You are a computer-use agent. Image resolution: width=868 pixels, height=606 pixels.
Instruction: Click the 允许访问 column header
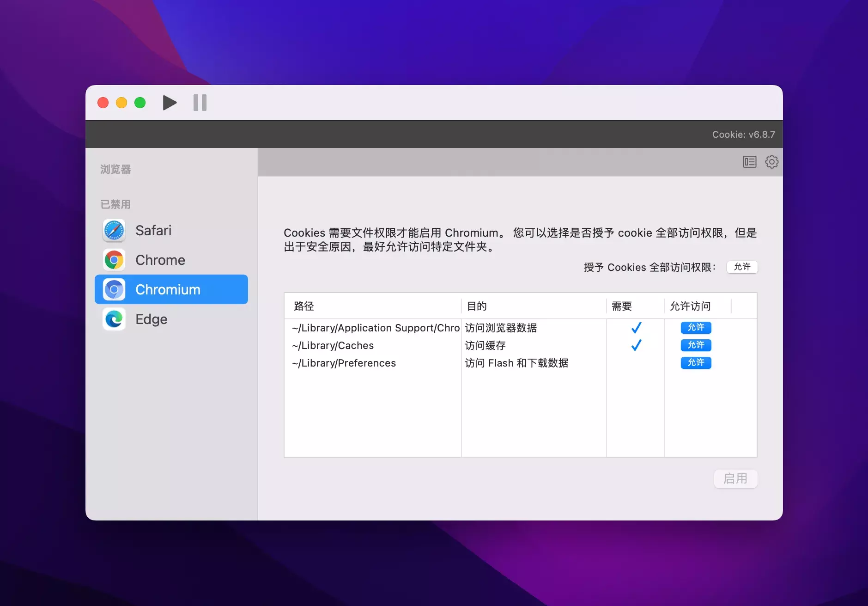tap(690, 306)
